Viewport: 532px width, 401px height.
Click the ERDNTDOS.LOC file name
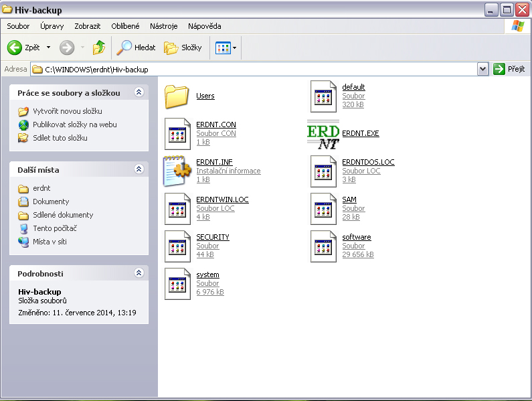pos(368,162)
